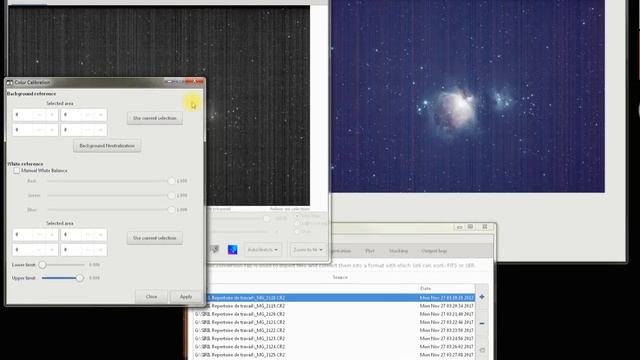Open the AutoStretch display mode dropdown
Image resolution: width=640 pixels, height=360 pixels.
[263, 249]
